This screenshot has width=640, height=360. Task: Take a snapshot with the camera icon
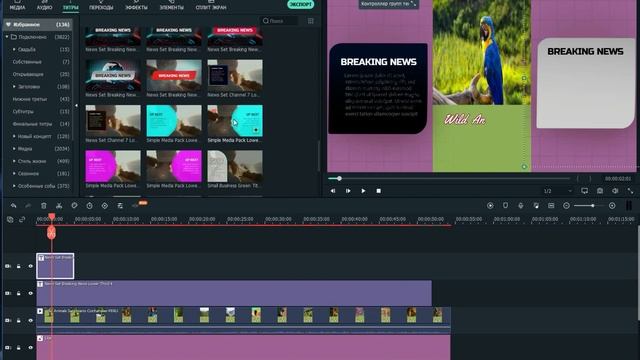(x=600, y=191)
